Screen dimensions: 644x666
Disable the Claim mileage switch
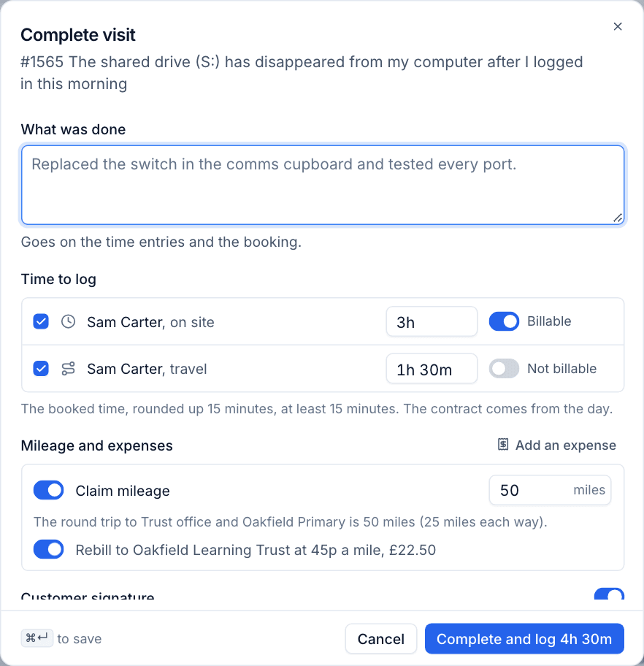pos(48,490)
